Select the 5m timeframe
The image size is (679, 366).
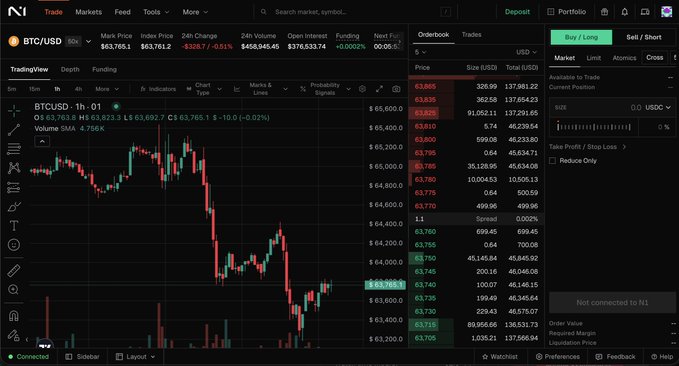[12, 89]
